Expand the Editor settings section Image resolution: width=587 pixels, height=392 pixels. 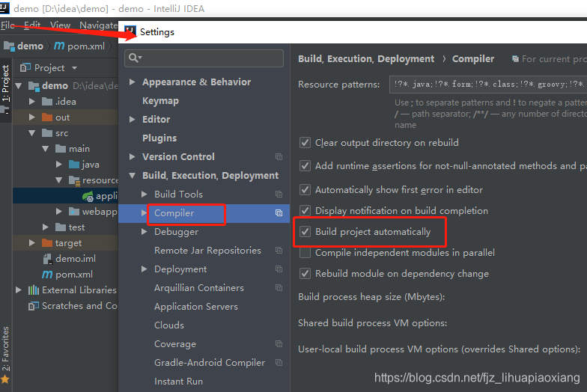point(132,120)
